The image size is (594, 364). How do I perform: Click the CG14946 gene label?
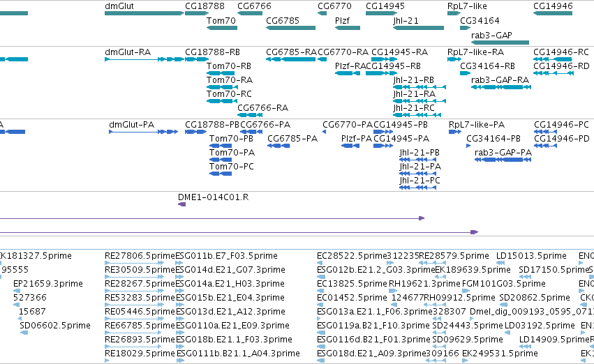(x=553, y=6)
